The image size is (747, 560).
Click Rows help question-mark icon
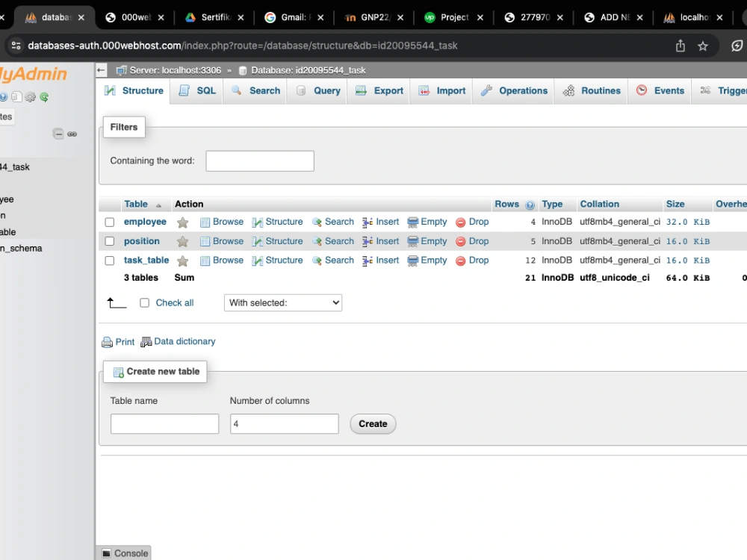coord(530,205)
